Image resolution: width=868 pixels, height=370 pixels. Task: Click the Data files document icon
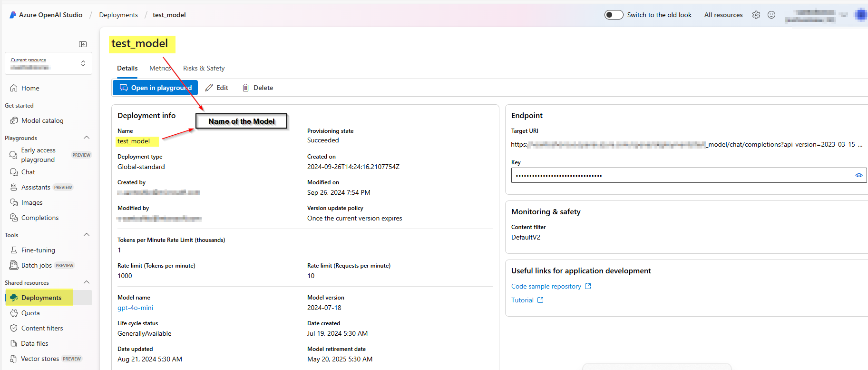[x=14, y=343]
